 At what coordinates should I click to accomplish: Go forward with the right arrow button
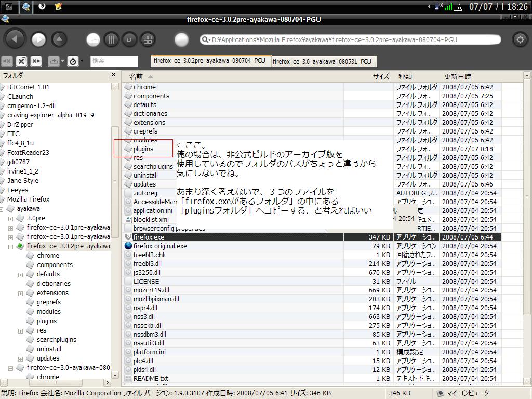[x=38, y=39]
